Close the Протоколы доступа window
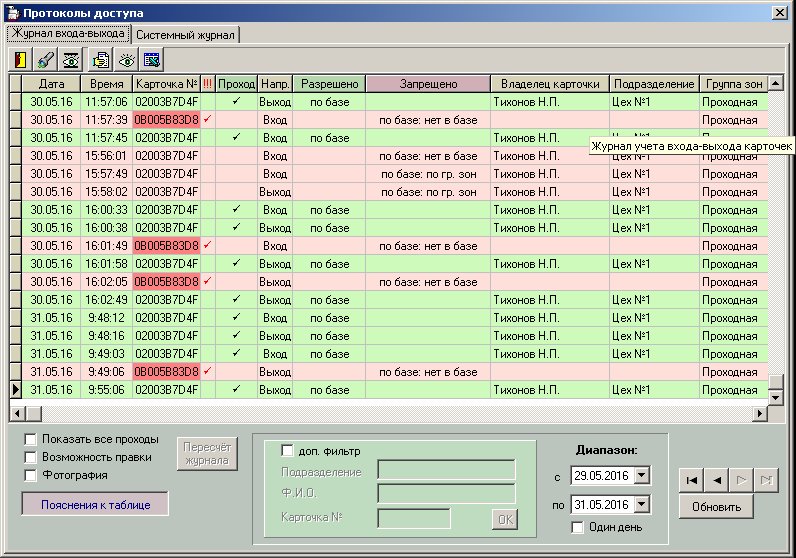This screenshot has height=558, width=796. [x=780, y=13]
